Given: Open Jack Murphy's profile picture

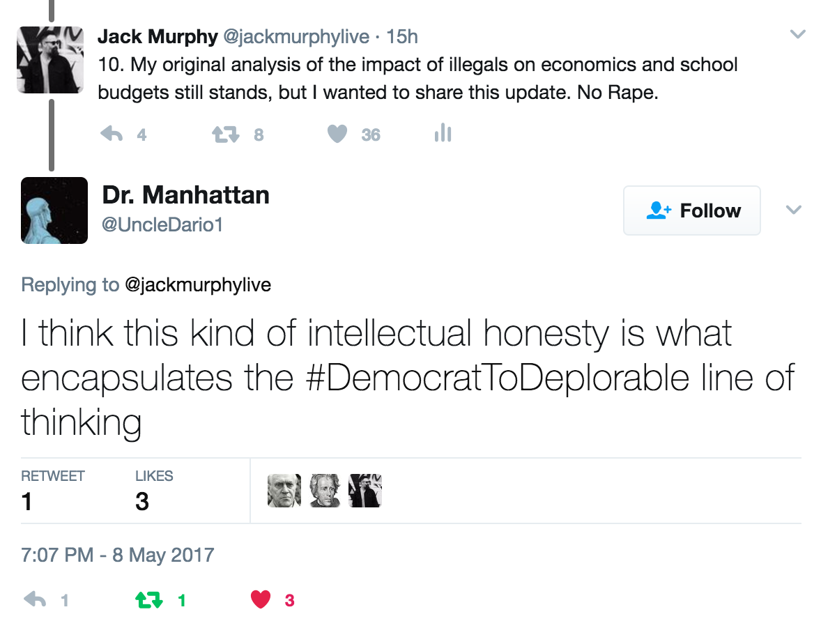Looking at the screenshot, I should 50,60.
